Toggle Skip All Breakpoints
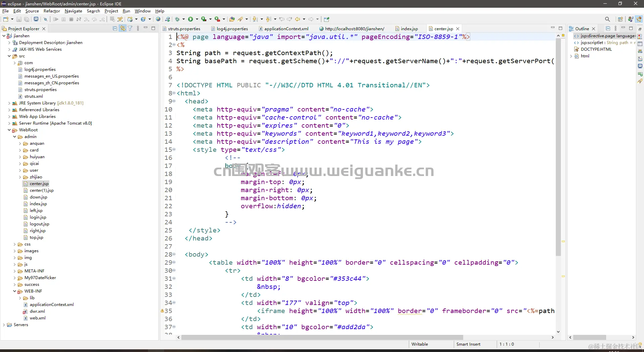The width and height of the screenshot is (644, 352). click(45, 19)
